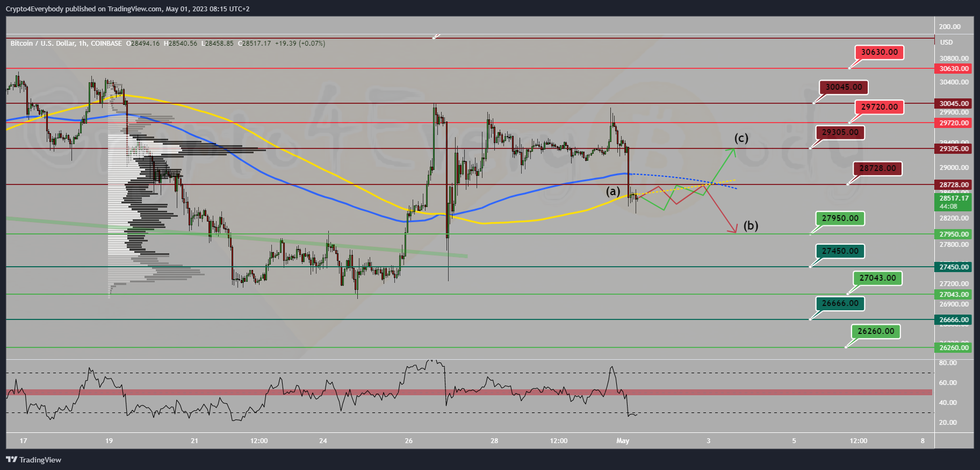Click the TradingView logo
The image size is (980, 470).
click(33, 460)
